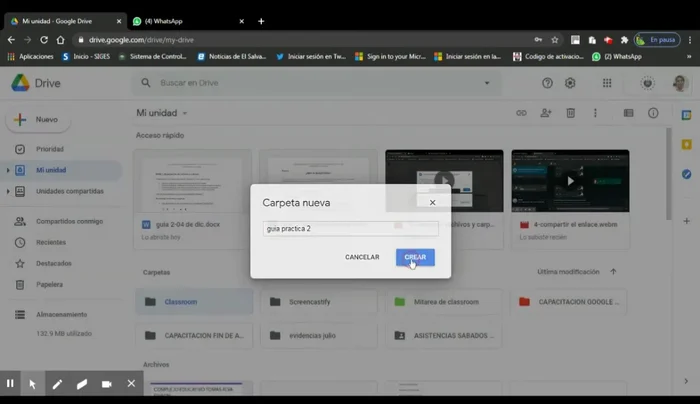Click the folder name text field
700x404 pixels.
pyautogui.click(x=350, y=229)
